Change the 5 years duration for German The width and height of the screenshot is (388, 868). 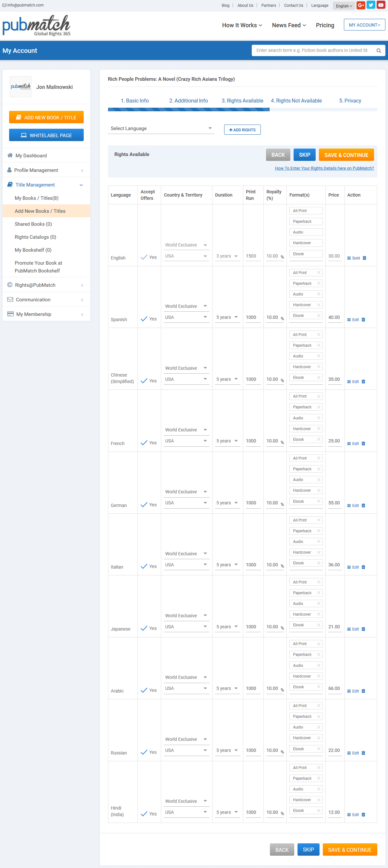[227, 503]
